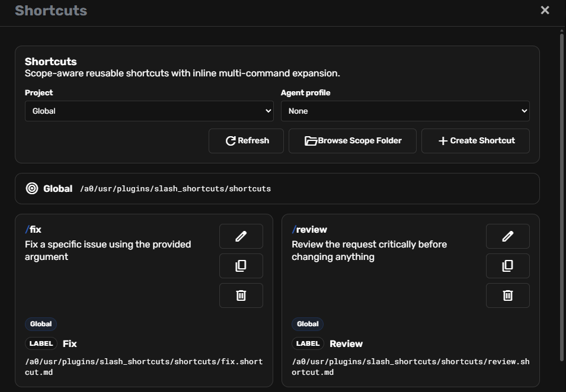Close the Shortcuts dialog with the X

(545, 10)
